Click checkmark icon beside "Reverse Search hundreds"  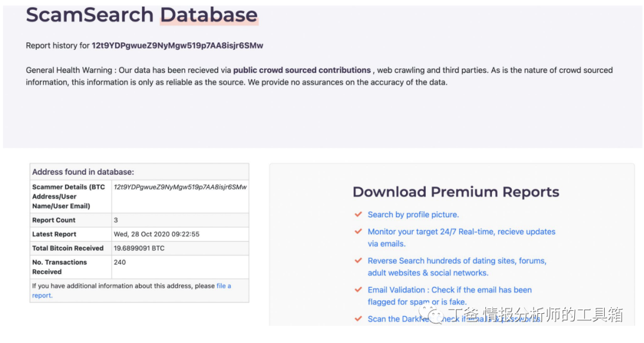coord(358,261)
